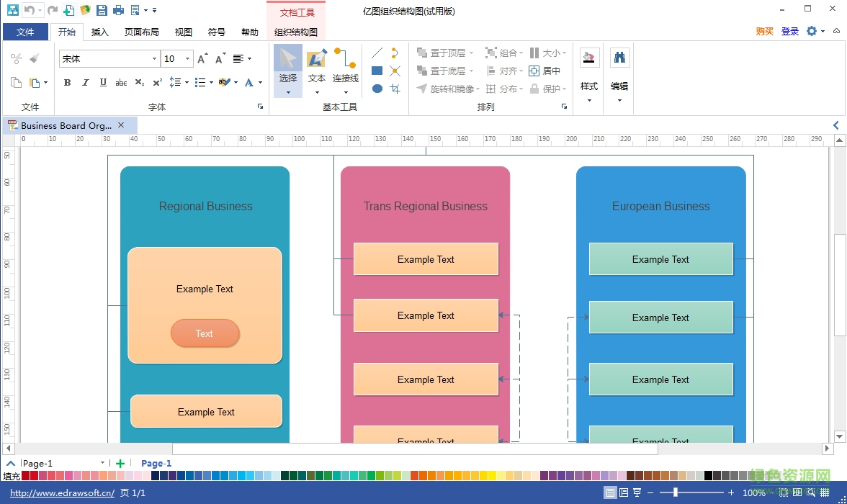
Task: Open the Page Layout (页面布局) tab
Action: 141,32
